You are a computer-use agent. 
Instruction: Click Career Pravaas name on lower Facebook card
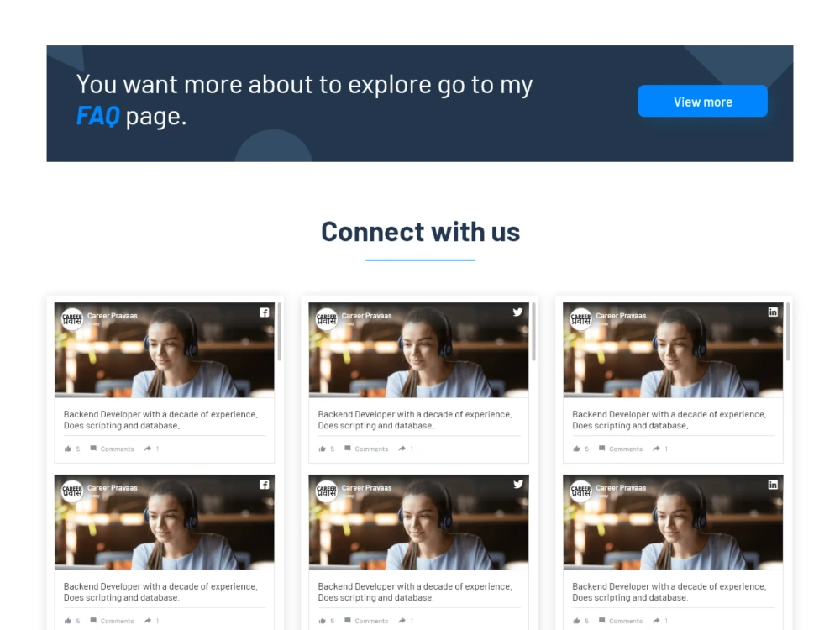113,487
